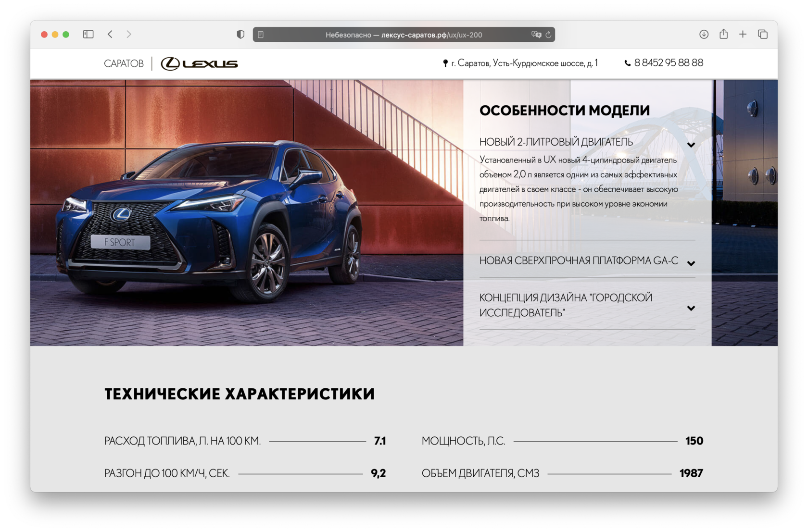The image size is (808, 532).
Task: Click the acceleration value 9,2
Action: tap(379, 473)
